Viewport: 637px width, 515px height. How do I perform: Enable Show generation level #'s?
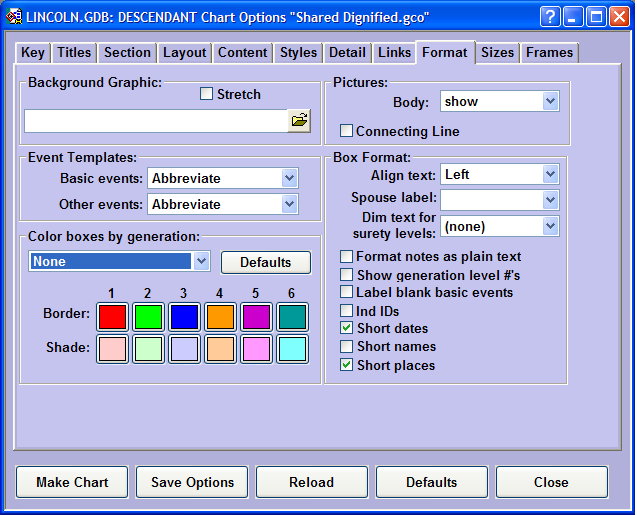pyautogui.click(x=347, y=275)
